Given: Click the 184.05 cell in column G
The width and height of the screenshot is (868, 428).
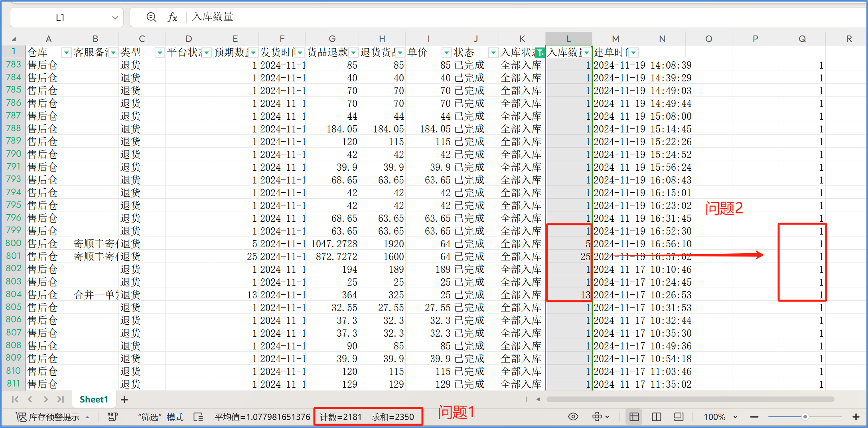Looking at the screenshot, I should coord(332,129).
